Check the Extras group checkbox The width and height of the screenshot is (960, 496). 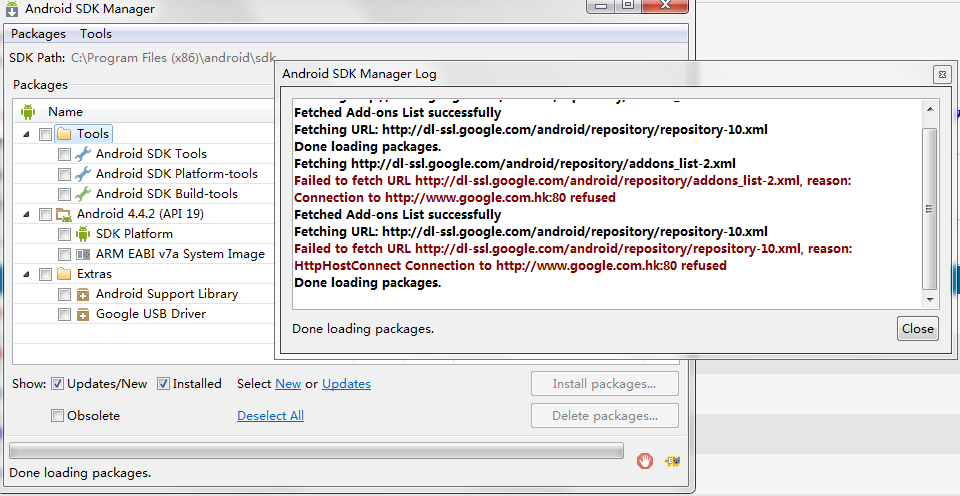pos(45,274)
